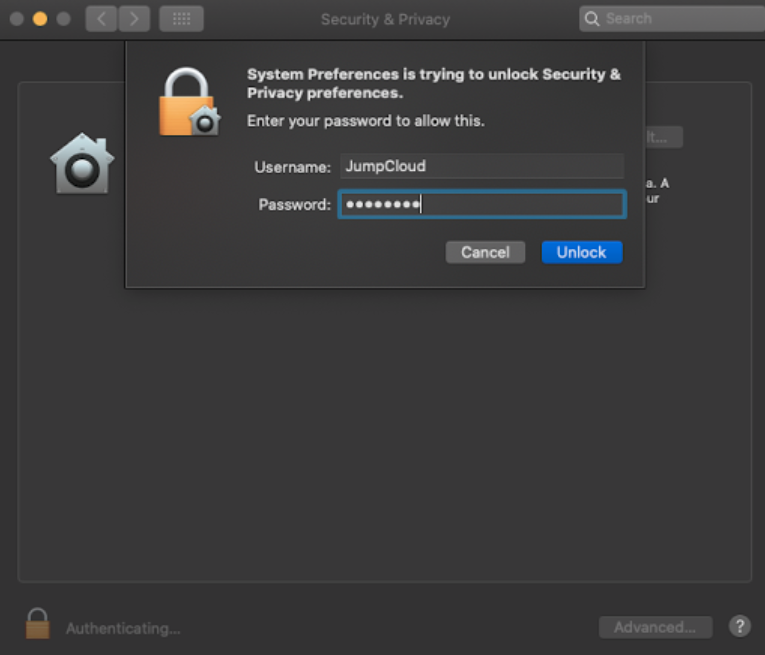Click the magnifying glass search icon
Image resolution: width=765 pixels, height=655 pixels.
(593, 19)
